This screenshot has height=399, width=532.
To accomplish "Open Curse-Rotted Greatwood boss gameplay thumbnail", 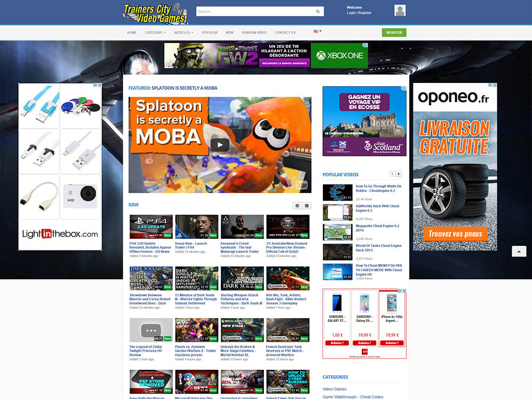I will coord(151,278).
